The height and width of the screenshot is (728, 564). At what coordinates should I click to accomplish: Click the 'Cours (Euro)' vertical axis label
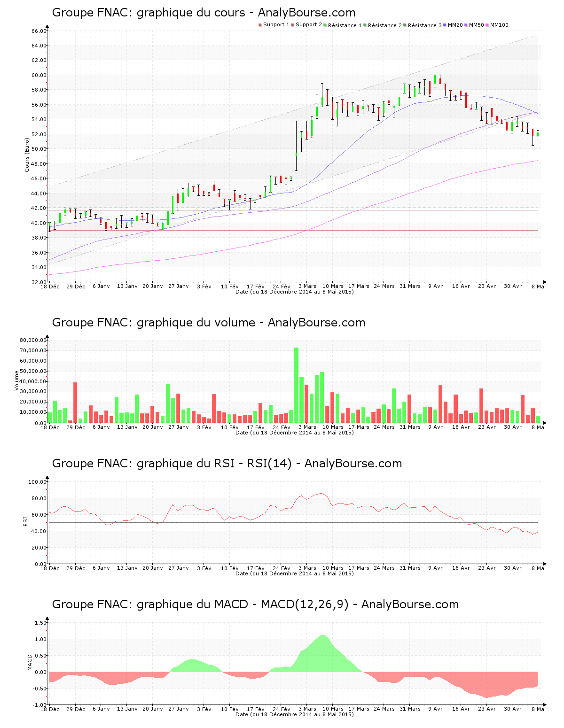click(x=27, y=155)
